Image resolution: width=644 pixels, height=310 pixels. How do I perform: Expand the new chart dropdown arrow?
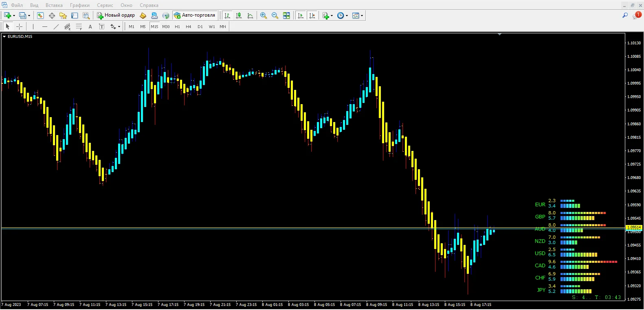pos(14,15)
